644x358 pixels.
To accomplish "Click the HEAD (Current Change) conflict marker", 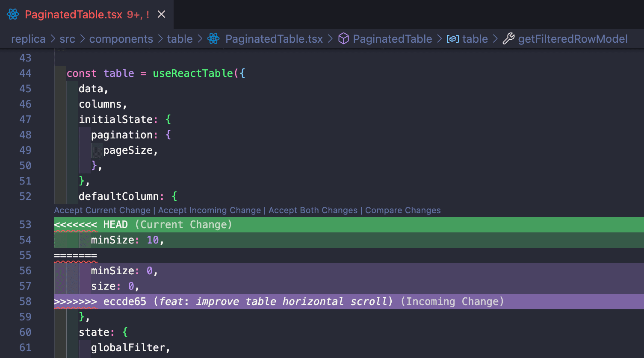I will (x=141, y=224).
